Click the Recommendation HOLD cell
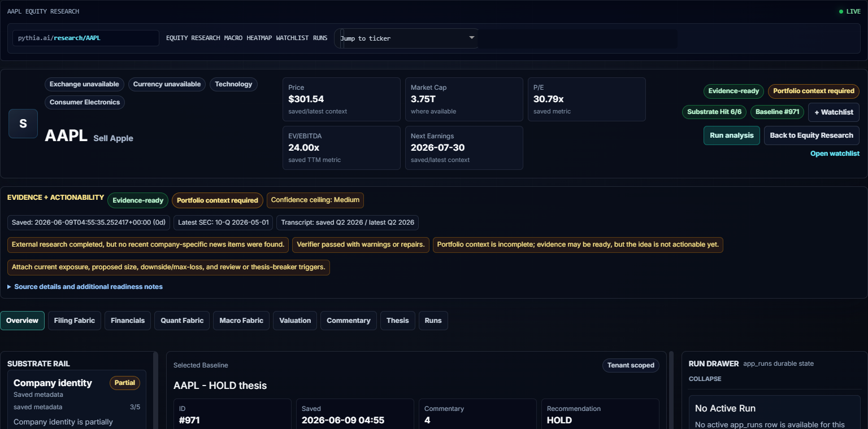 pyautogui.click(x=600, y=415)
